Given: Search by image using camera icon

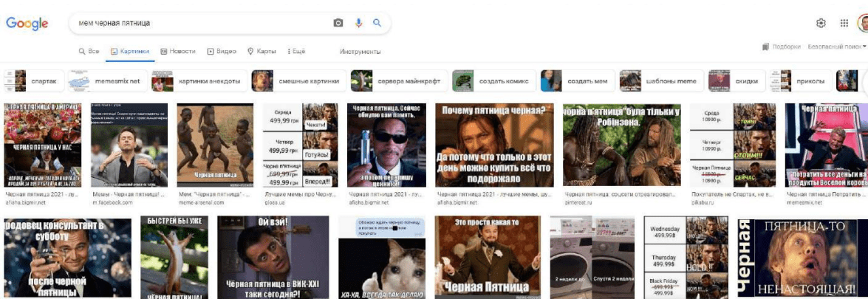Looking at the screenshot, I should [338, 23].
